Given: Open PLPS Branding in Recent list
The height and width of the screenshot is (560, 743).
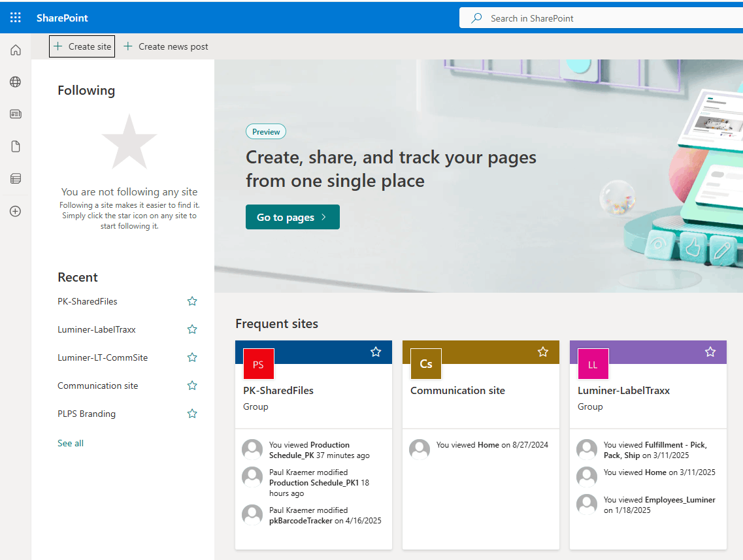Looking at the screenshot, I should pyautogui.click(x=86, y=414).
